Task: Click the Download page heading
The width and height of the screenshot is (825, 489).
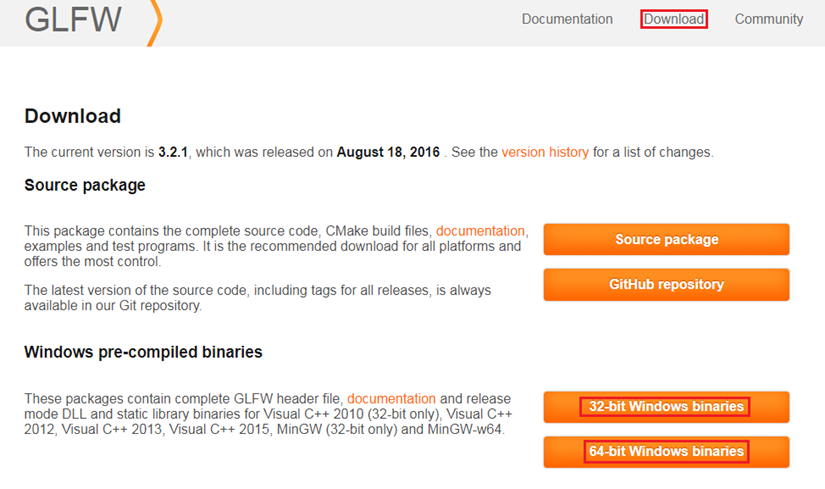Action: [73, 116]
